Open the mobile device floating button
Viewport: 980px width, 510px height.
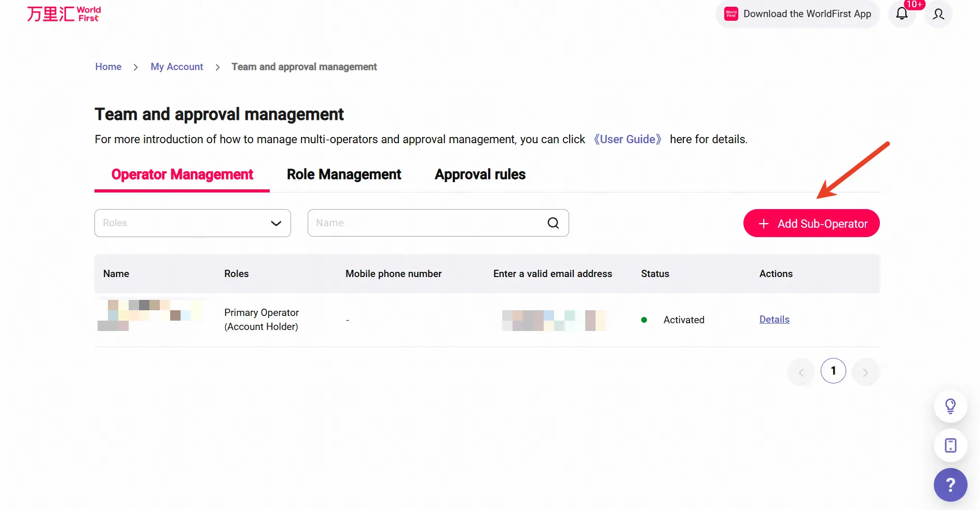pos(950,446)
